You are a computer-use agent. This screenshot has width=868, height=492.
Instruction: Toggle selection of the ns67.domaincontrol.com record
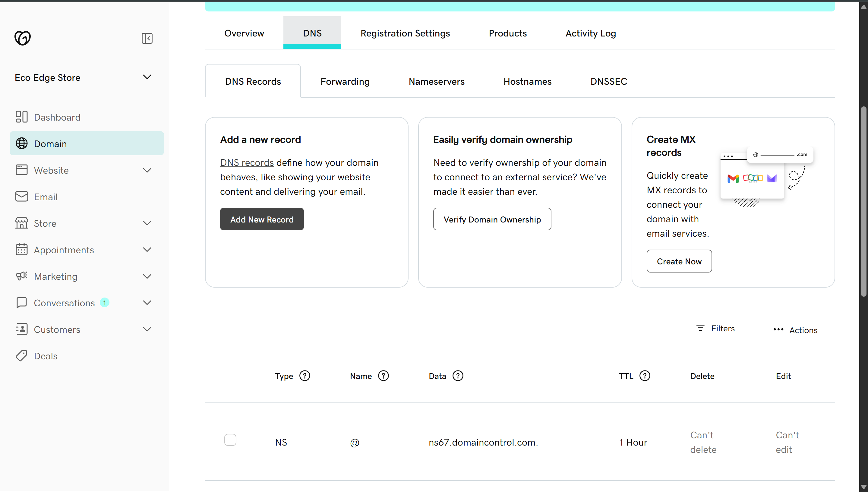[x=230, y=440]
